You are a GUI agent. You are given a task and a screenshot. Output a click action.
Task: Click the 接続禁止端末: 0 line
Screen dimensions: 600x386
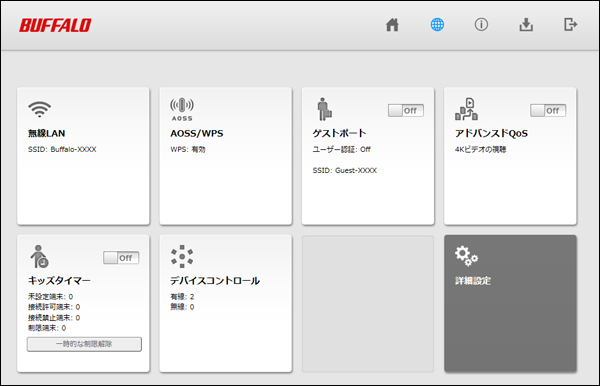tap(54, 318)
